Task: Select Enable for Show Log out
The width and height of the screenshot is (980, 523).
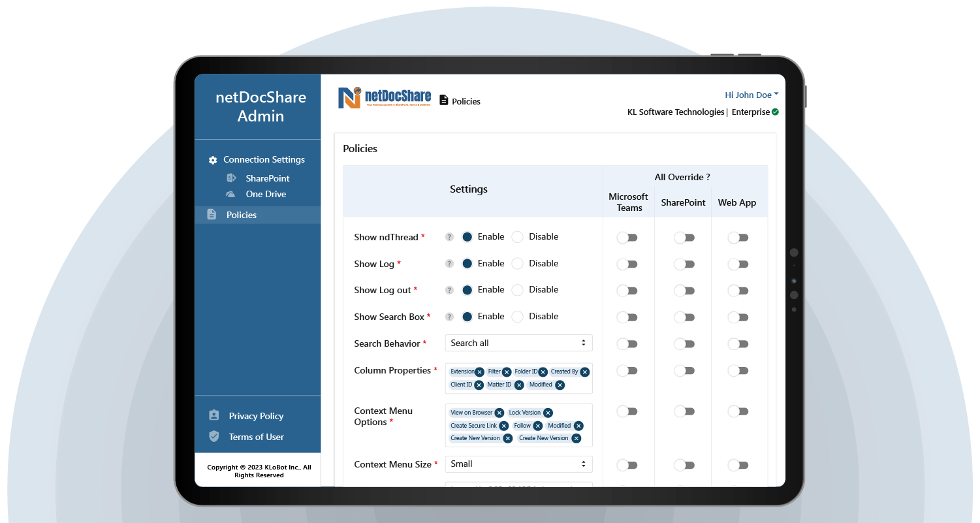Action: [x=467, y=290]
